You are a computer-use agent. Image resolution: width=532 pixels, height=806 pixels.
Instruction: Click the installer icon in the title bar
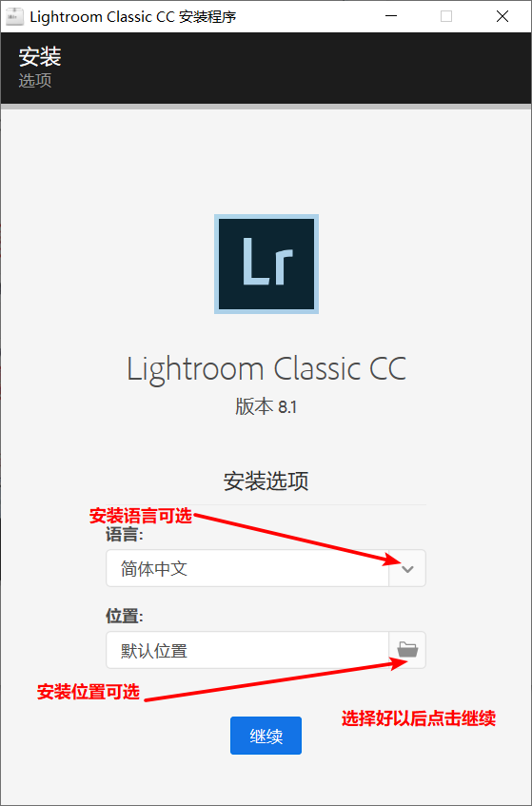(x=14, y=16)
